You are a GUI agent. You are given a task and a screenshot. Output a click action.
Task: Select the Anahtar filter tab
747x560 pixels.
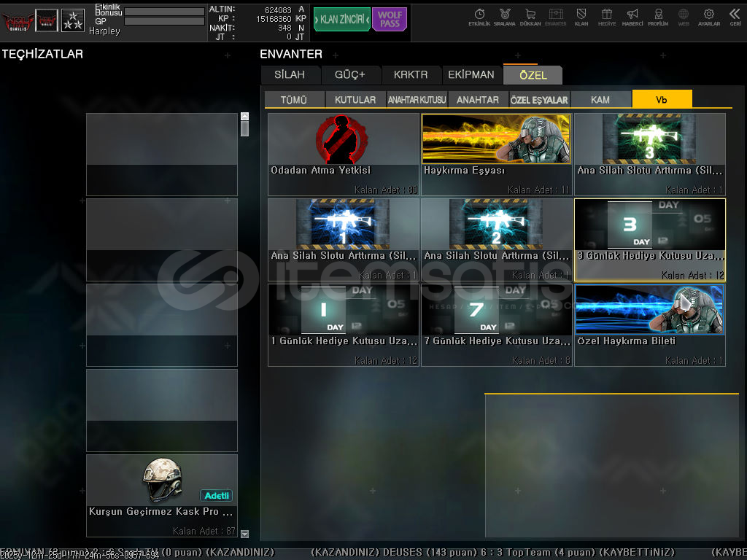478,100
